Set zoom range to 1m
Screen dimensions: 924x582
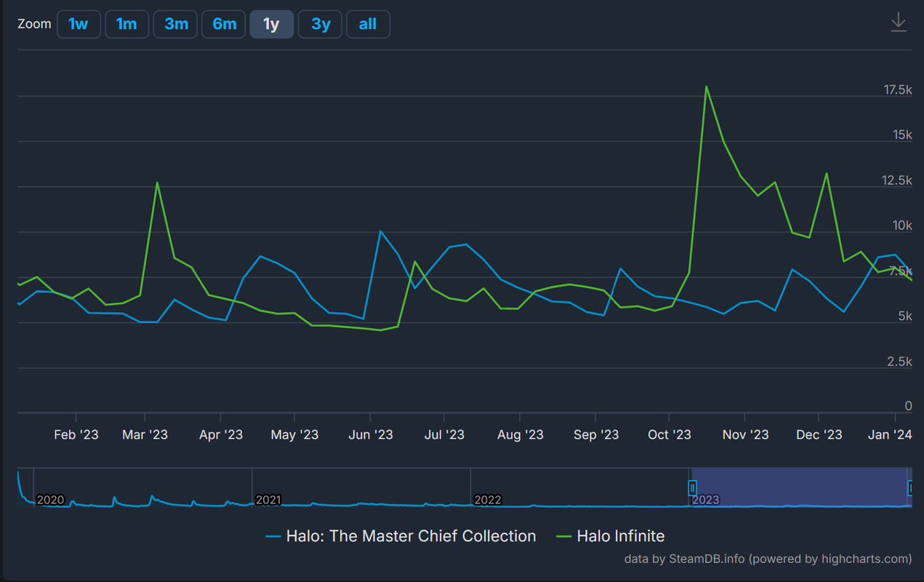(126, 24)
